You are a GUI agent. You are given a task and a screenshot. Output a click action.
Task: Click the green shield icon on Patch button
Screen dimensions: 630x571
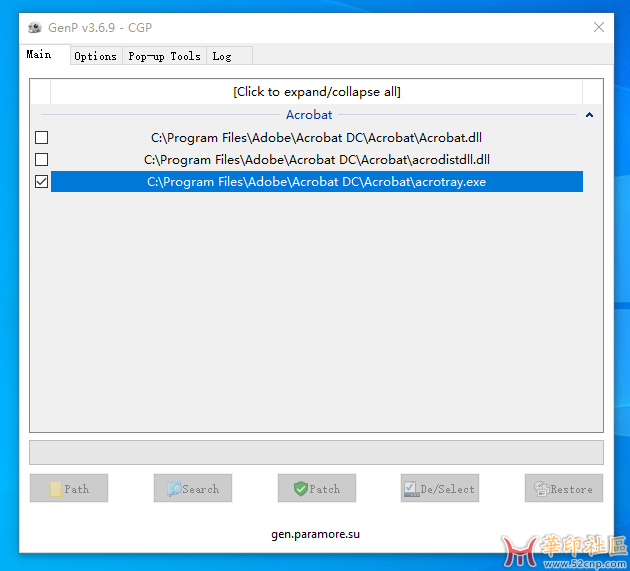(x=301, y=489)
